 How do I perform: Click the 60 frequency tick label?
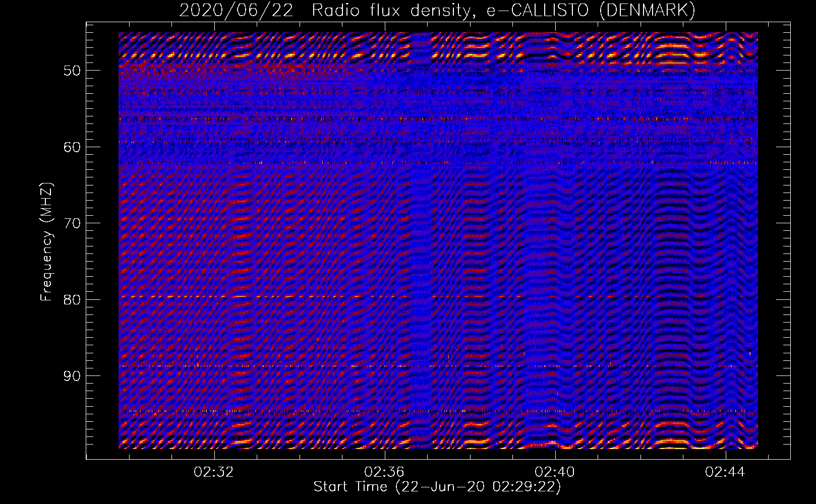[72, 147]
